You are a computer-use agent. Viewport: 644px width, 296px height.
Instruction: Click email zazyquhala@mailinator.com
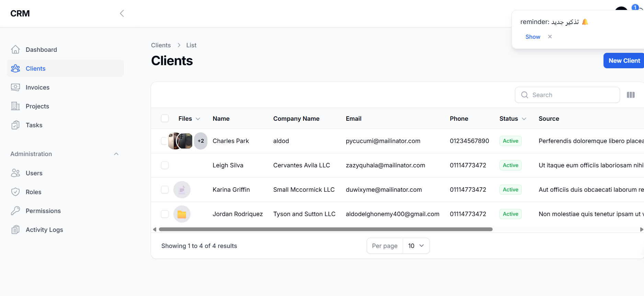click(x=385, y=165)
